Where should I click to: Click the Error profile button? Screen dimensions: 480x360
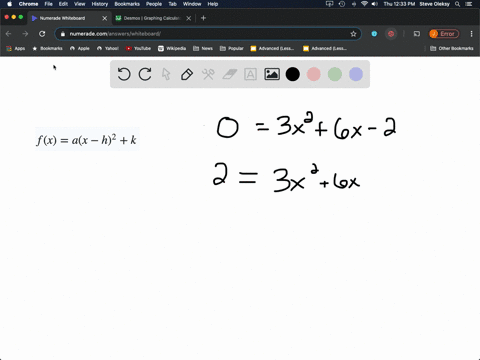[444, 34]
